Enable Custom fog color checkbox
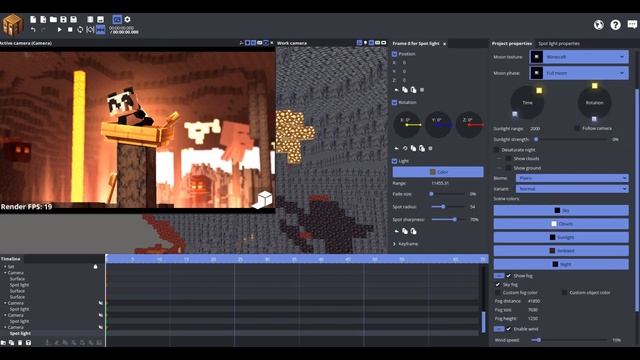640x360 pixels. [498, 293]
